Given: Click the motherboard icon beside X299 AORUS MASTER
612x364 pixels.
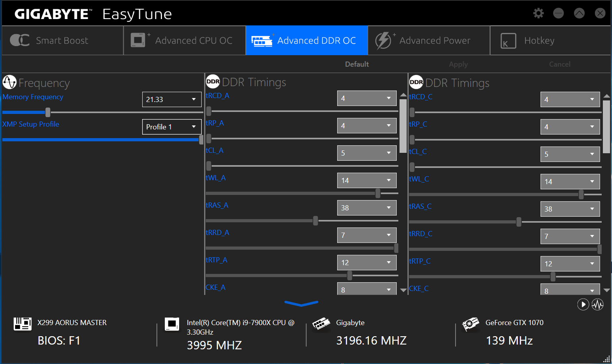Looking at the screenshot, I should click(22, 324).
